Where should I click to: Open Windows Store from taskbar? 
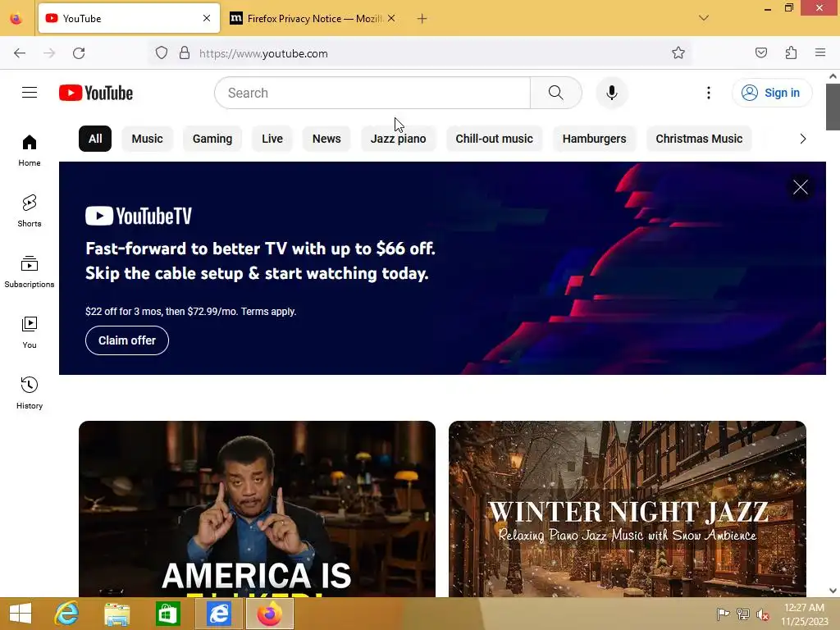(x=167, y=614)
